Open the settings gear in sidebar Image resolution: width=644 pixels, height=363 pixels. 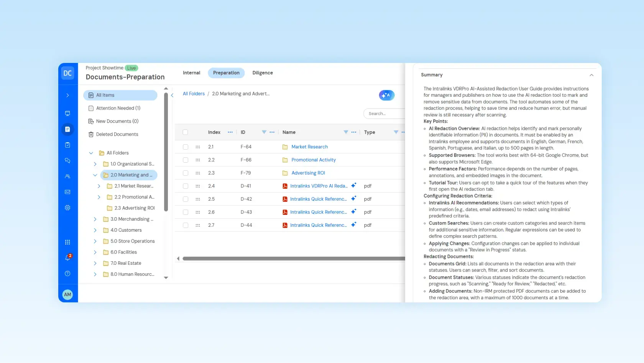67,208
